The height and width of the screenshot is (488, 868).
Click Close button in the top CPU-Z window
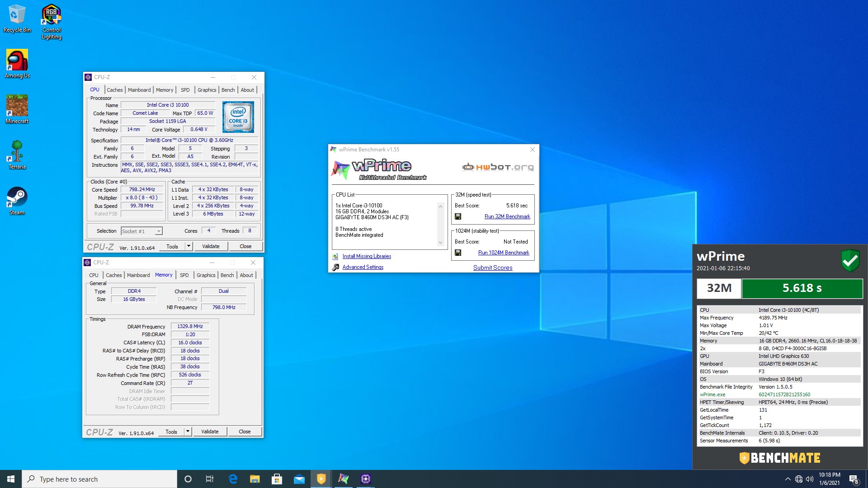click(x=245, y=246)
